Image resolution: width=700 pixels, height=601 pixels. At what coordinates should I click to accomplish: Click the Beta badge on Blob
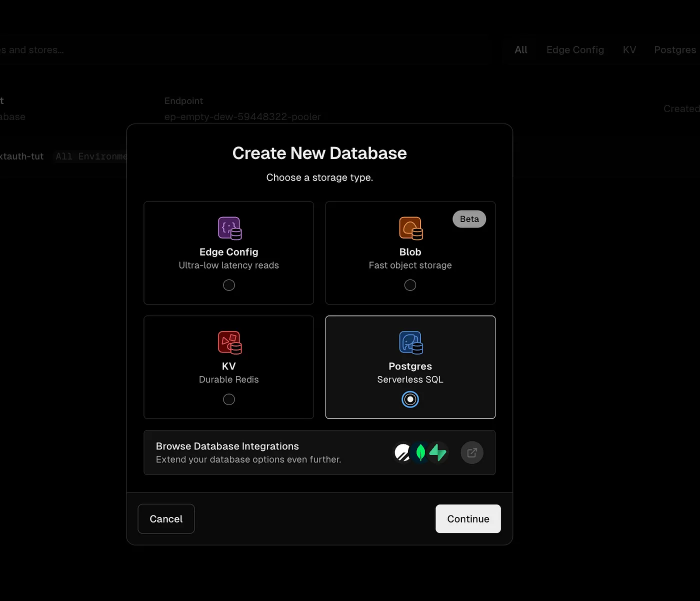click(x=469, y=219)
